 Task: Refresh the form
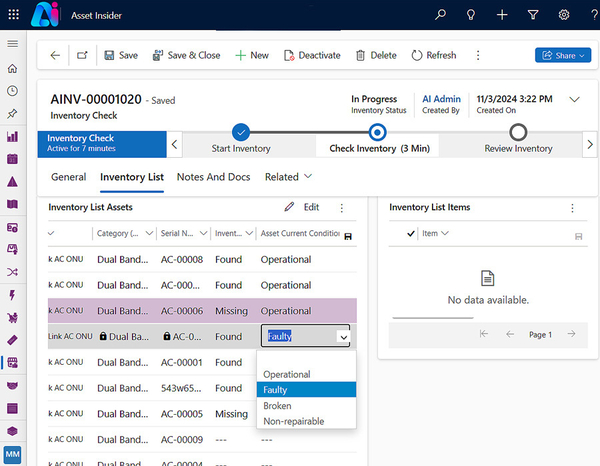pos(434,55)
